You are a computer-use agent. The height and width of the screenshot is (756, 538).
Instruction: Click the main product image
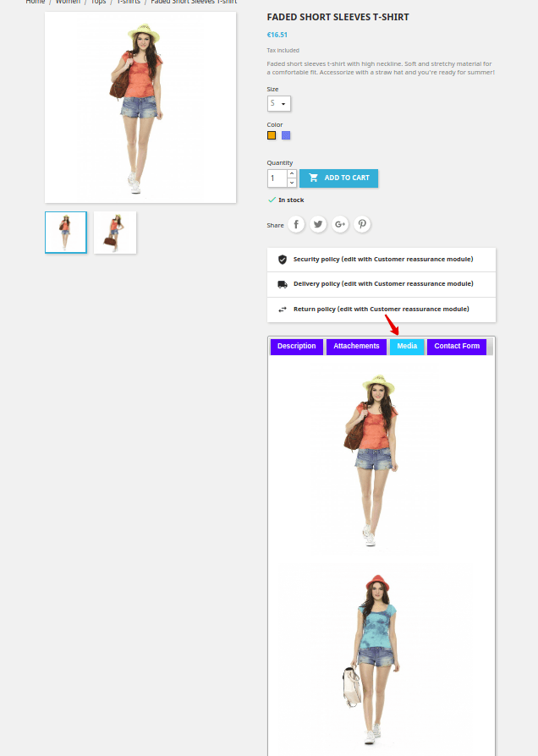point(140,107)
